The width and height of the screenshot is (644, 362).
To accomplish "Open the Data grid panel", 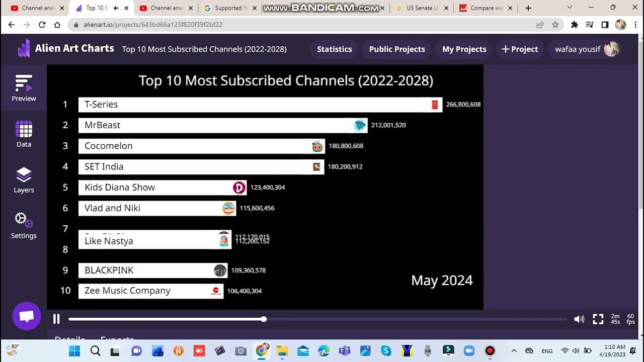I will 24,134.
